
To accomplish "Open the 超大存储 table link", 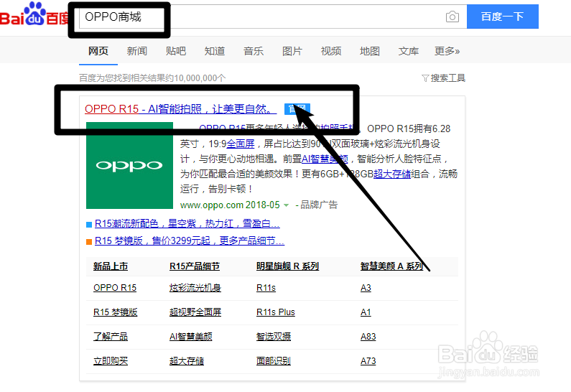I will pyautogui.click(x=187, y=361).
